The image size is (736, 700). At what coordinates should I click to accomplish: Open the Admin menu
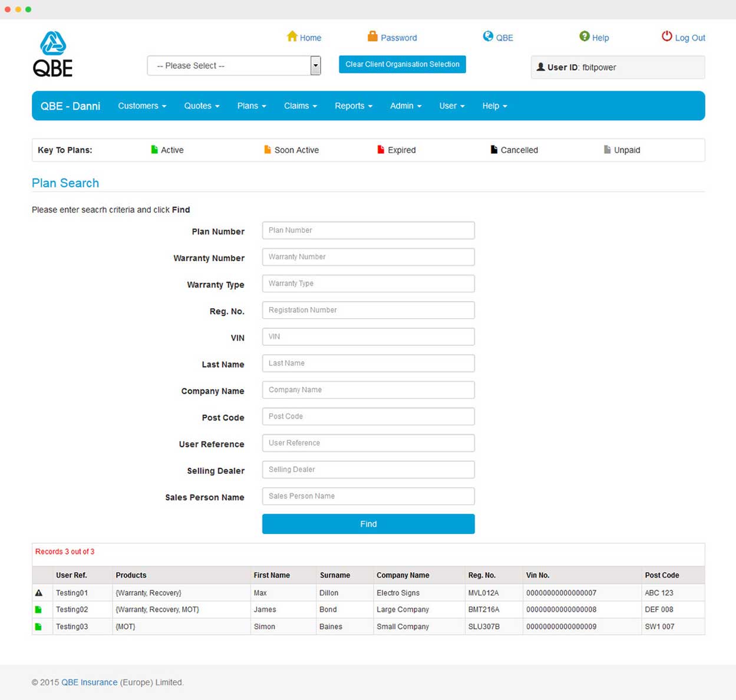(405, 106)
